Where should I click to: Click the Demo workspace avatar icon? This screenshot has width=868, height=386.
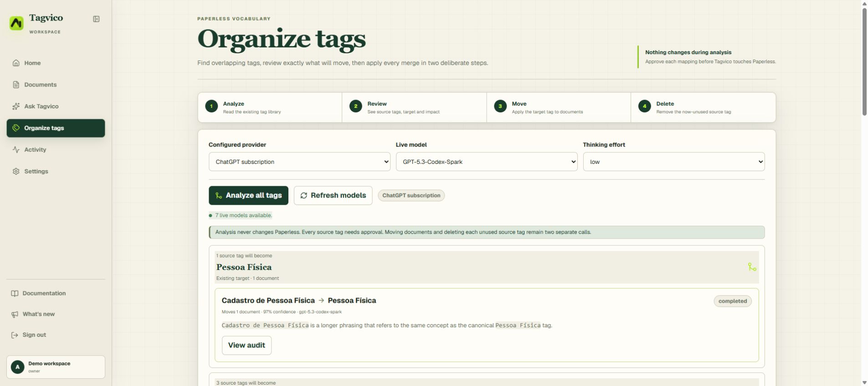click(x=17, y=367)
